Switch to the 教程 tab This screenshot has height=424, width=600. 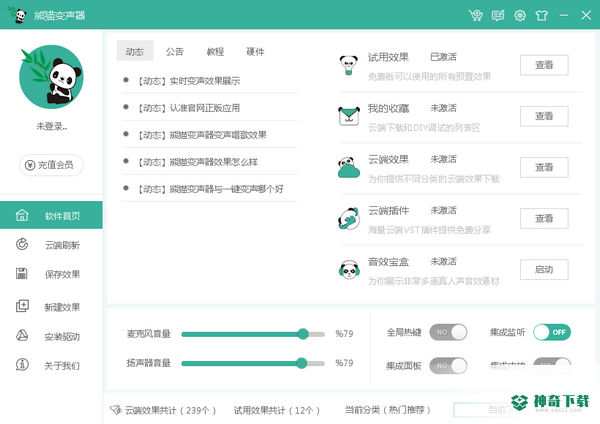(215, 51)
